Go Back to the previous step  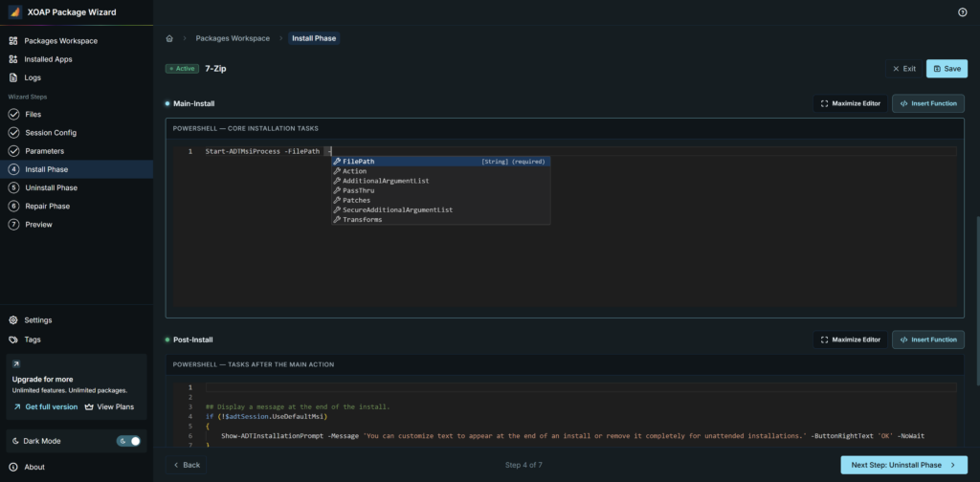coord(187,465)
